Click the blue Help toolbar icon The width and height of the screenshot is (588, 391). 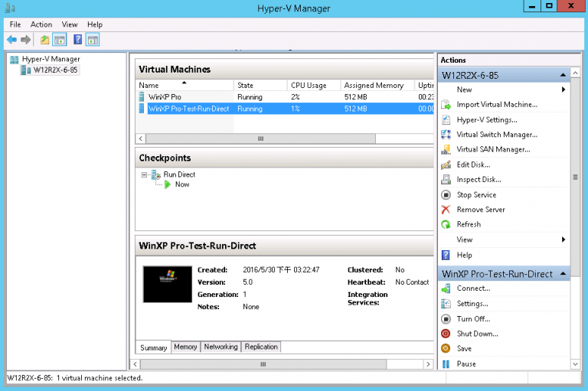(x=77, y=39)
